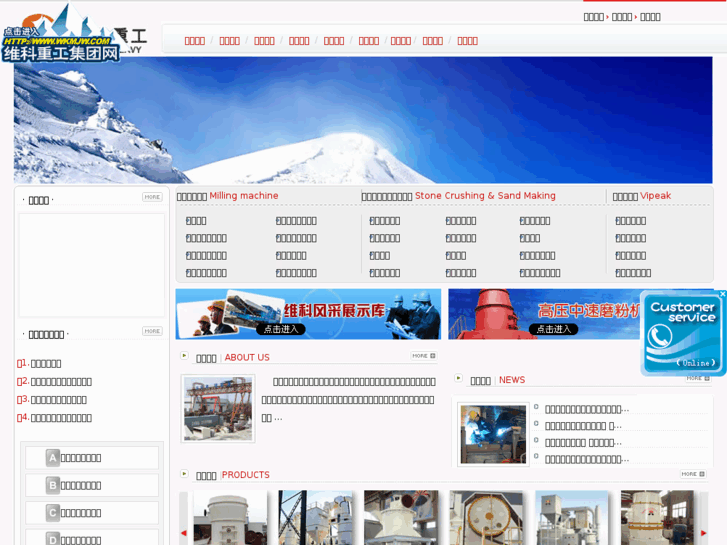Click MORE button in the ABOUT US section

(x=424, y=356)
